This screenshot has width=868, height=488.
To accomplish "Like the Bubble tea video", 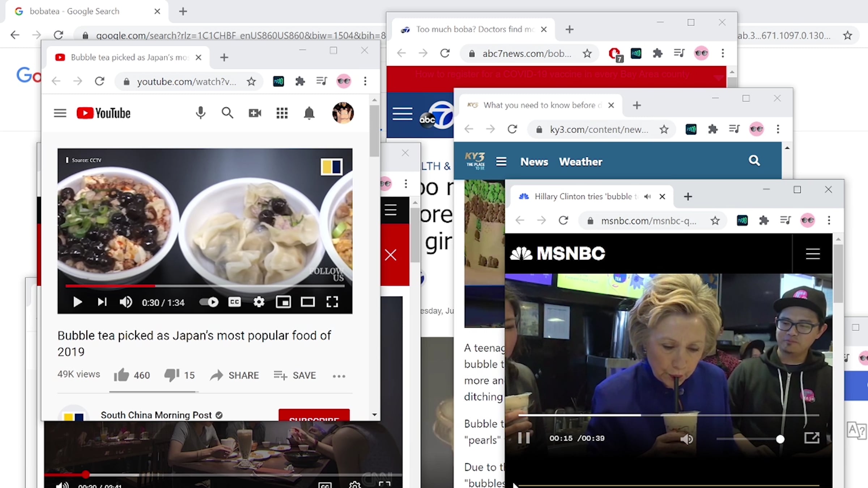I will [x=132, y=375].
